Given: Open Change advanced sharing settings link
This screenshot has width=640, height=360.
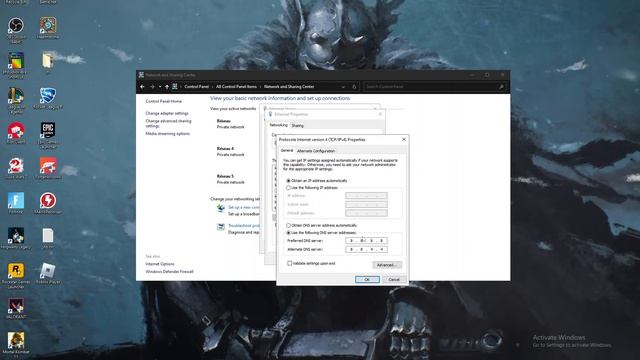Looking at the screenshot, I should (x=168, y=123).
